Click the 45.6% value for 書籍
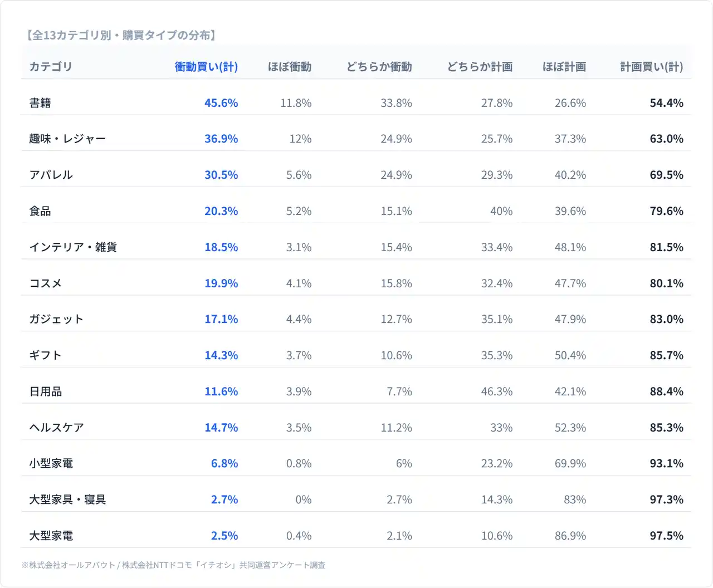 click(221, 103)
